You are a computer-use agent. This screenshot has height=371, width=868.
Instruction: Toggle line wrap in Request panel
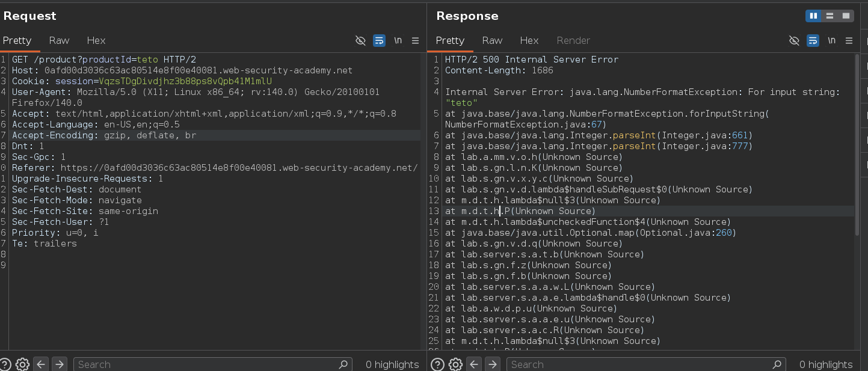click(x=379, y=40)
